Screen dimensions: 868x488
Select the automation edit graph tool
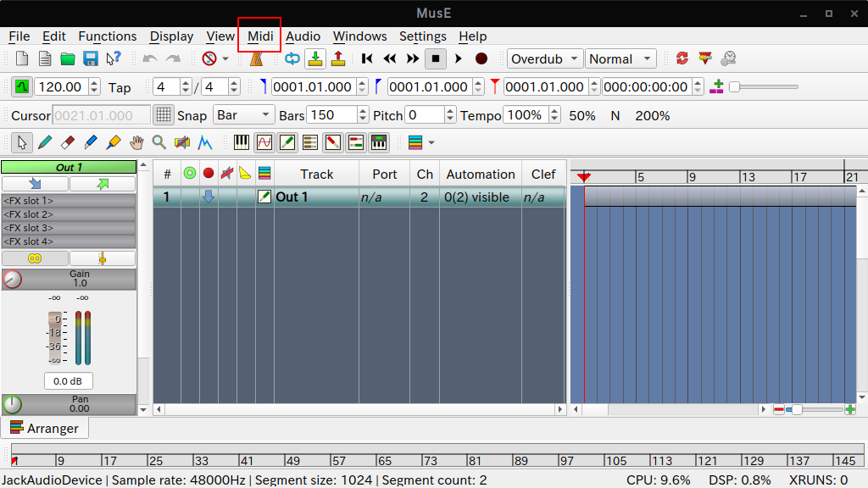[x=205, y=142]
